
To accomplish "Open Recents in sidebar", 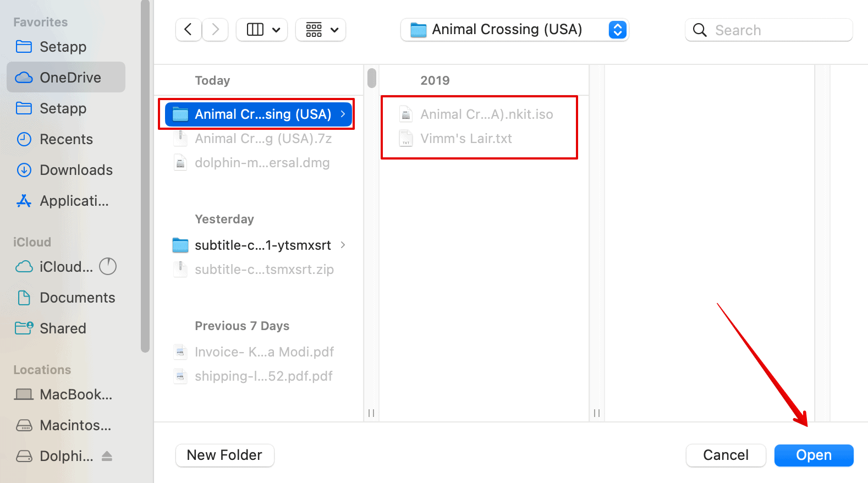I will click(x=66, y=139).
